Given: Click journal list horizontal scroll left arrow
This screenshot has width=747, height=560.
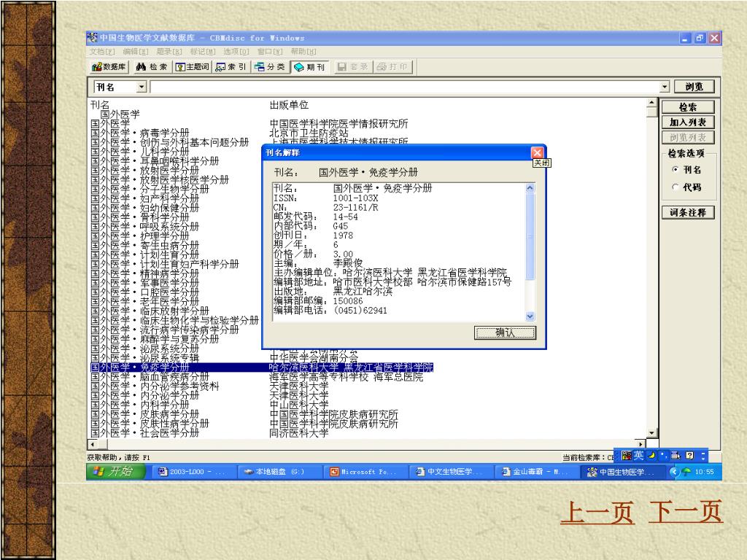Looking at the screenshot, I should pos(93,444).
